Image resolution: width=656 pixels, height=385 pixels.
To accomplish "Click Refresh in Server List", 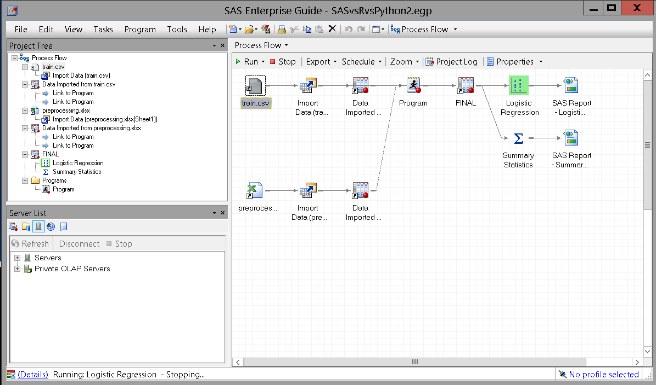I will (x=30, y=244).
